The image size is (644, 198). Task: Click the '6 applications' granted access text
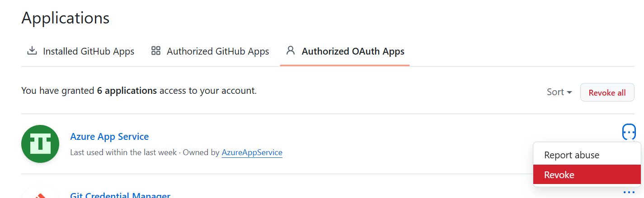(127, 91)
